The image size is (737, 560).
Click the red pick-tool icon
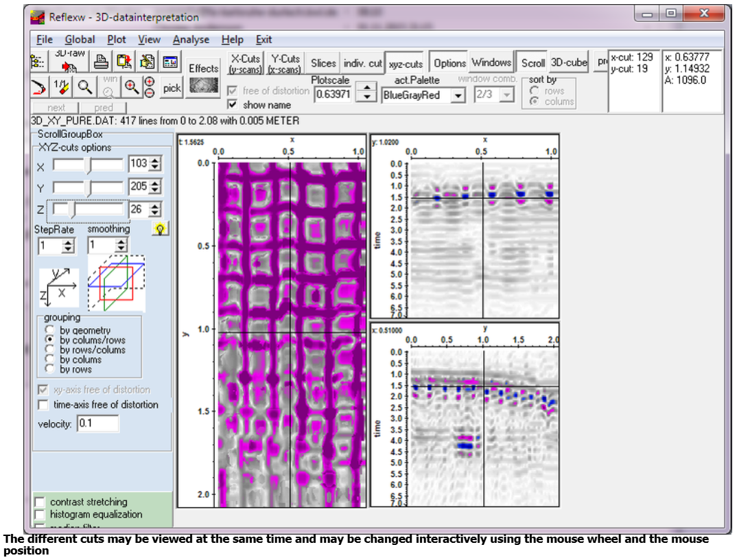[x=40, y=86]
